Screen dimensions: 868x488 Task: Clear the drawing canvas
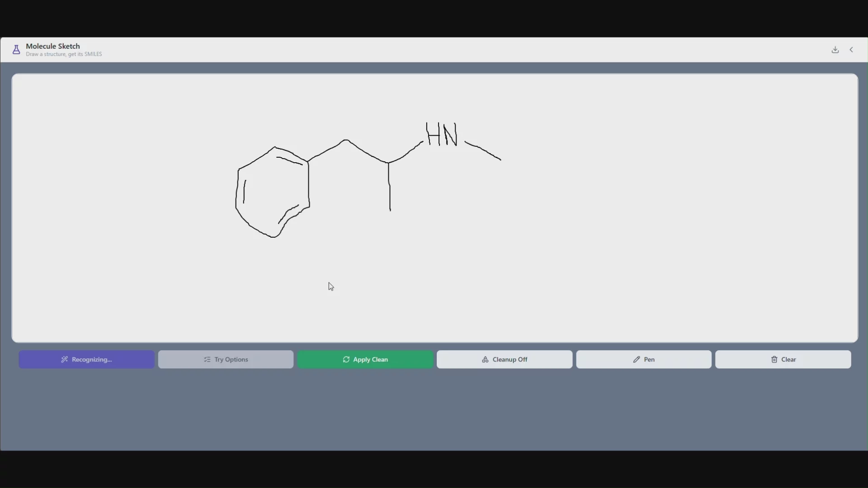coord(783,359)
